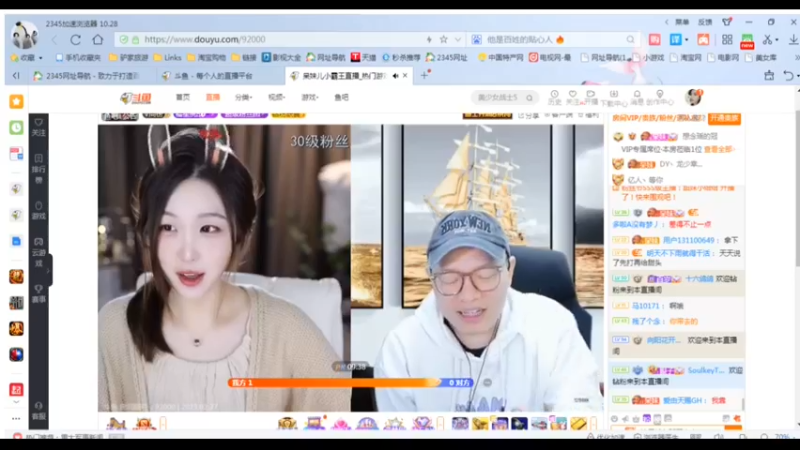The image size is (800, 450).
Task: Open 客服 support in dark left sidebar
Action: click(x=39, y=410)
